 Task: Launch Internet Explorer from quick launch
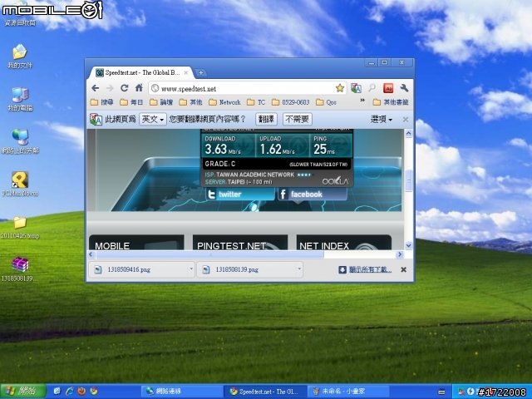tap(69, 392)
